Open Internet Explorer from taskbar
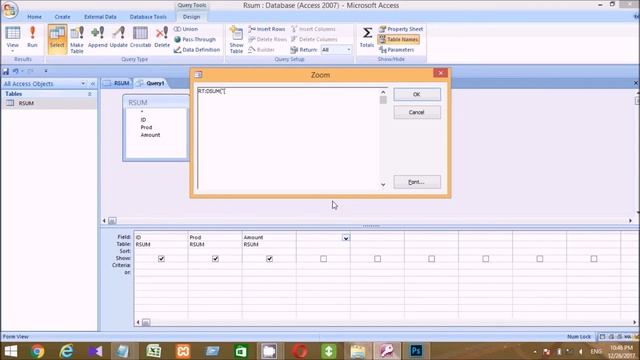 pos(66,351)
